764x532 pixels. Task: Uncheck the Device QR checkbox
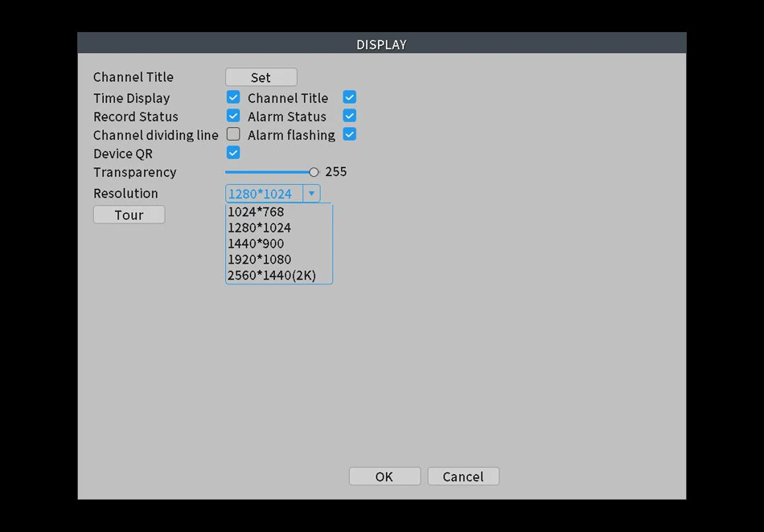tap(233, 153)
